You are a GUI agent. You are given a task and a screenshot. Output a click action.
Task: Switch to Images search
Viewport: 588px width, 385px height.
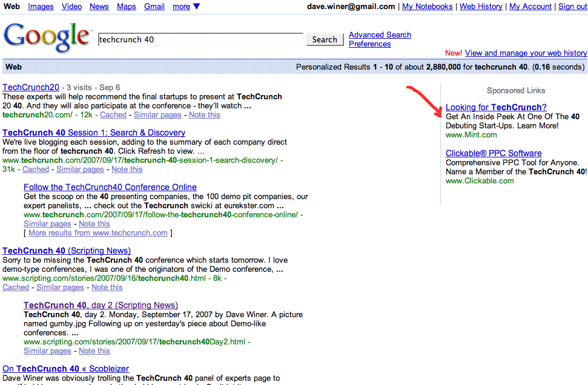(x=41, y=7)
